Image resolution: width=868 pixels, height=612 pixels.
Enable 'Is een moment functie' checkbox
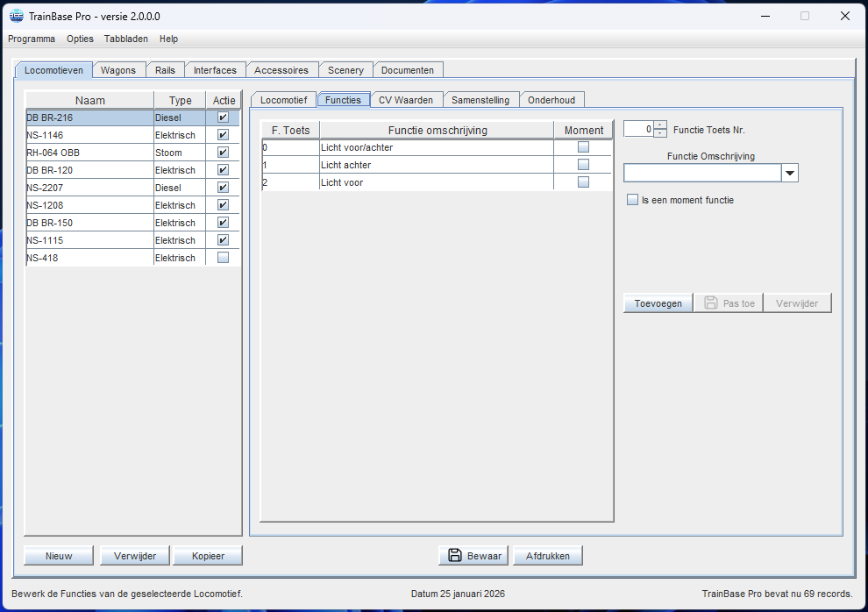pyautogui.click(x=632, y=200)
